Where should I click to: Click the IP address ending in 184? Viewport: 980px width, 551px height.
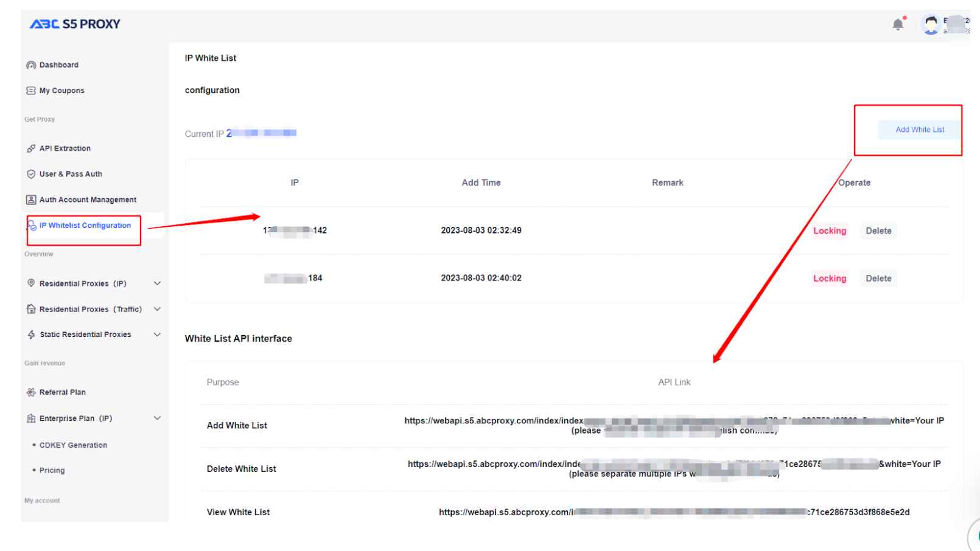[x=293, y=278]
